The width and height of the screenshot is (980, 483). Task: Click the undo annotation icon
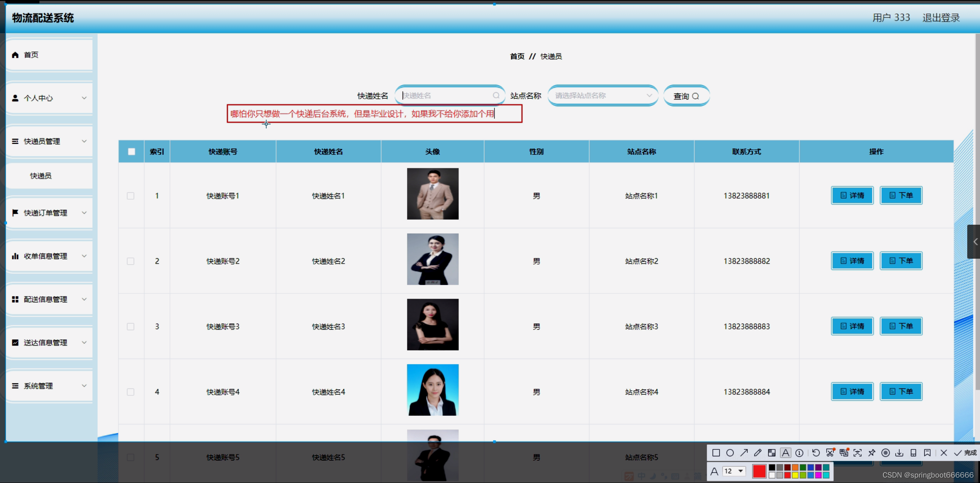tap(816, 453)
